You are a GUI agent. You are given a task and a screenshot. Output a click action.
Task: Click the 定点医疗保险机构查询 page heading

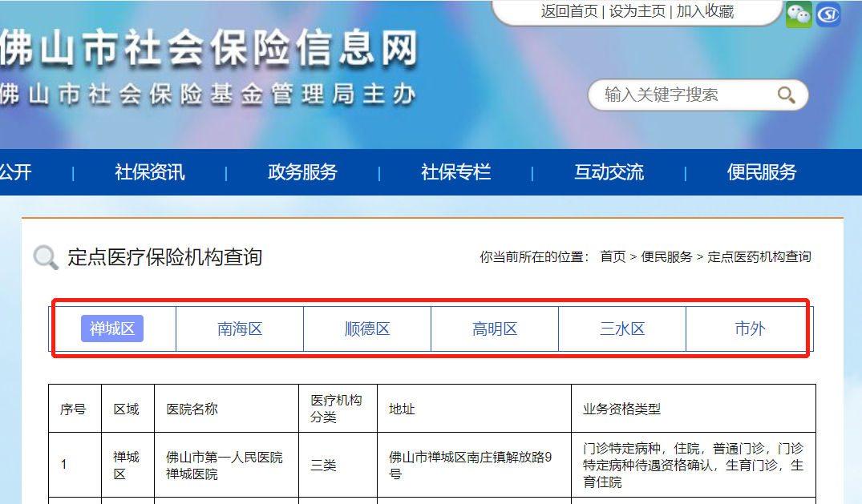coord(165,256)
